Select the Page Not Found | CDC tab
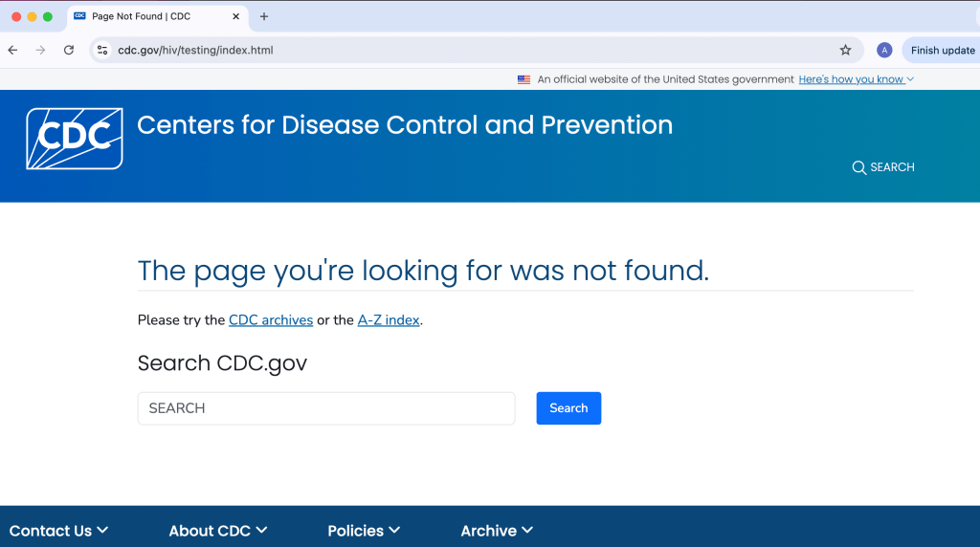This screenshot has height=547, width=980. 144,16
